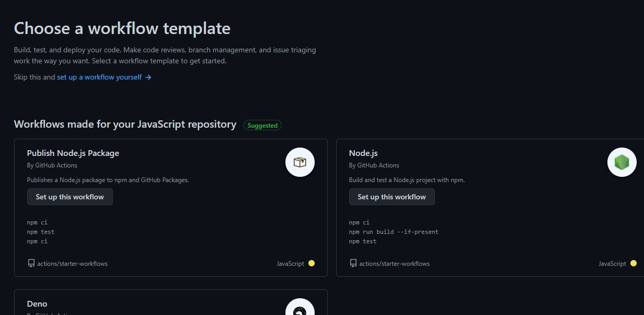Click 'Choose a workflow template' heading

(122, 28)
